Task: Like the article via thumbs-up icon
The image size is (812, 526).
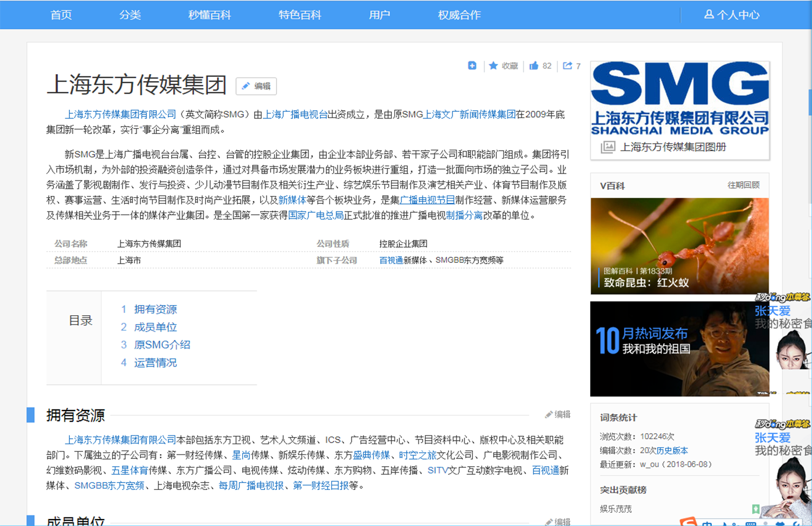Action: click(533, 66)
